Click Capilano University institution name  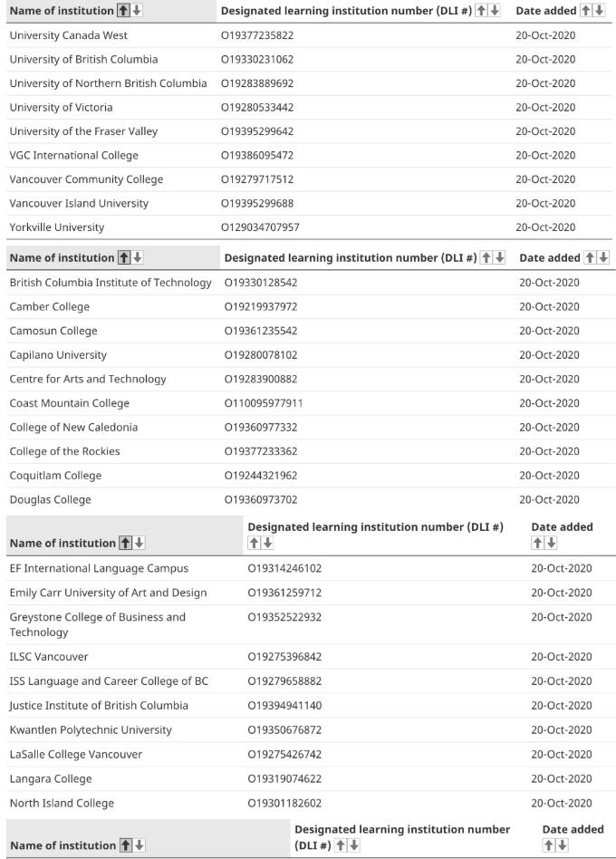58,354
